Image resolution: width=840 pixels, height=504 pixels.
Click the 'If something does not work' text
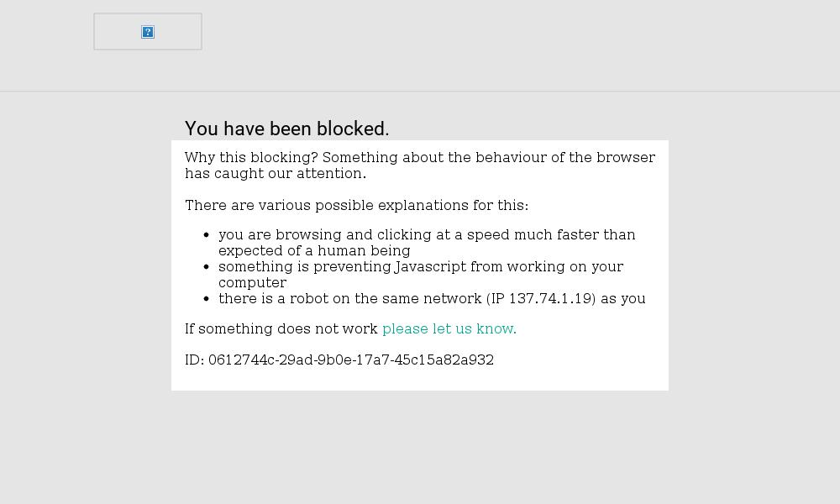[281, 328]
